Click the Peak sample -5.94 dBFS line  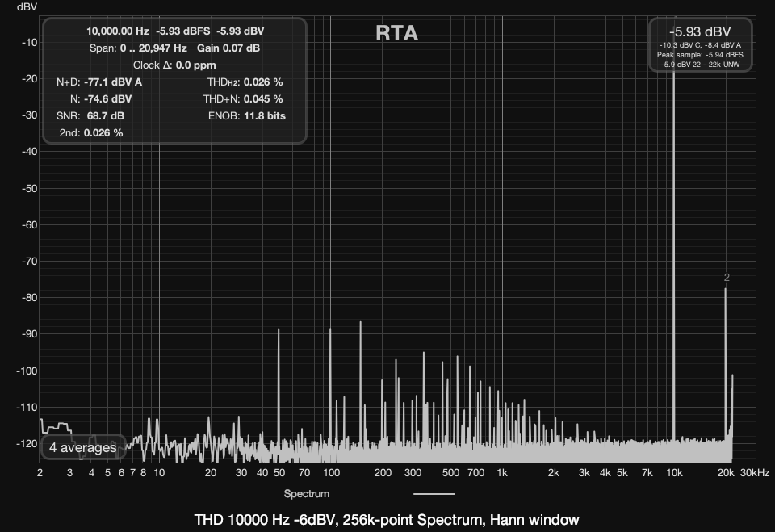[700, 54]
